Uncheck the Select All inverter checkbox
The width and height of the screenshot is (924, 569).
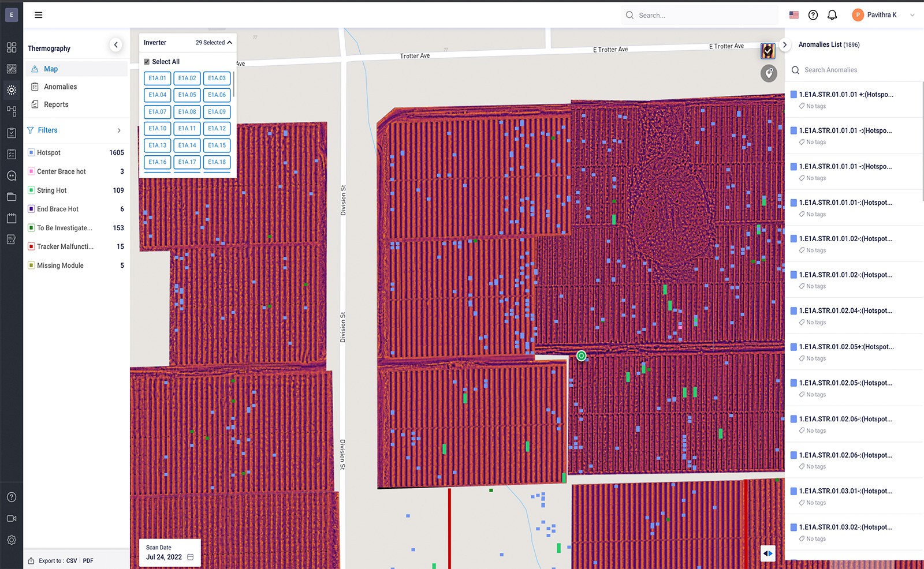click(146, 61)
